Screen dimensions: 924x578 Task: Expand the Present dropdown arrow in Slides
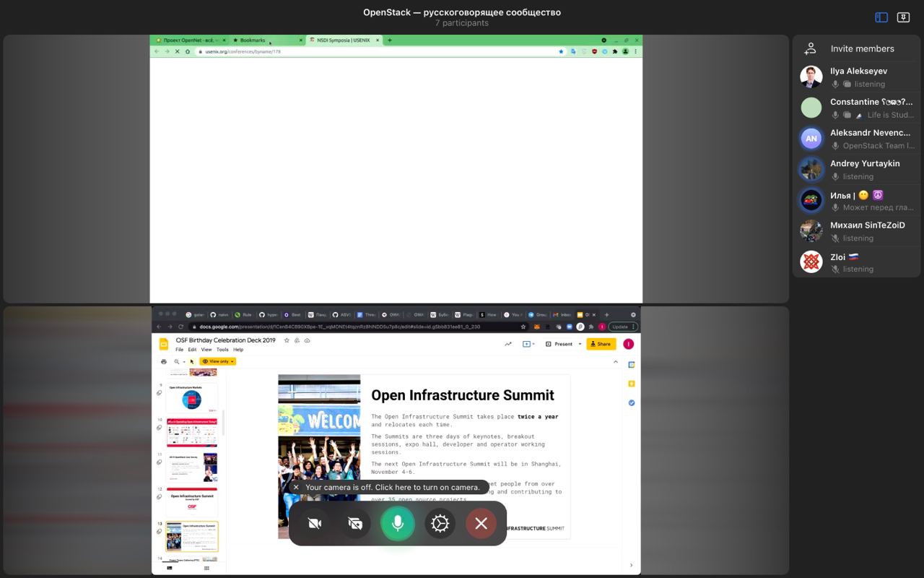[x=580, y=344]
